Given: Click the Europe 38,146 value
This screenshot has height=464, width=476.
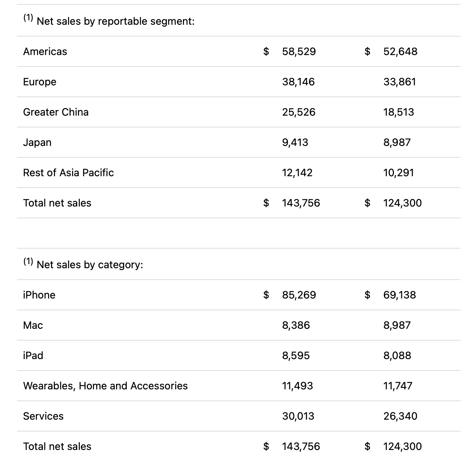Looking at the screenshot, I should pos(298,82).
